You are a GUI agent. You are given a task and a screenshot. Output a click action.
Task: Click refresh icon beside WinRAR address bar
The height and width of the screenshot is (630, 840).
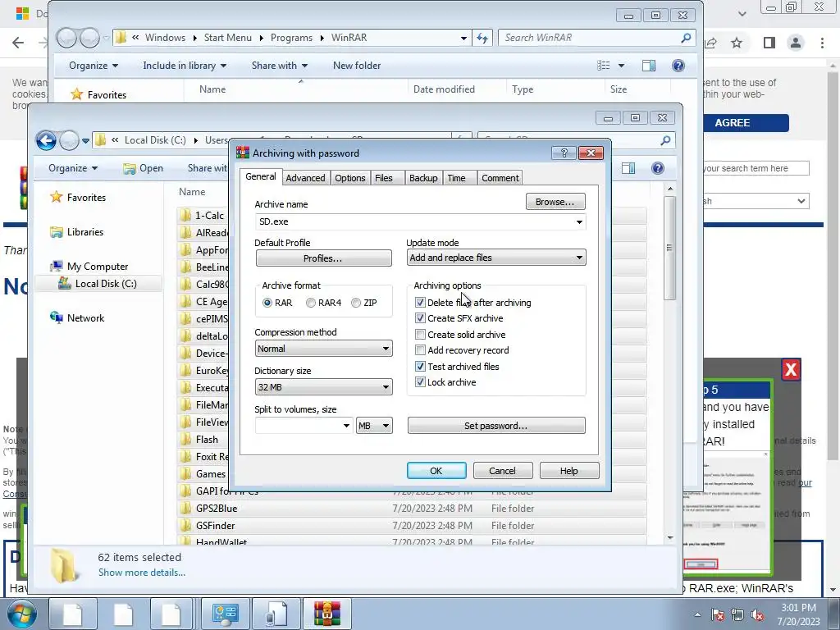tap(482, 38)
